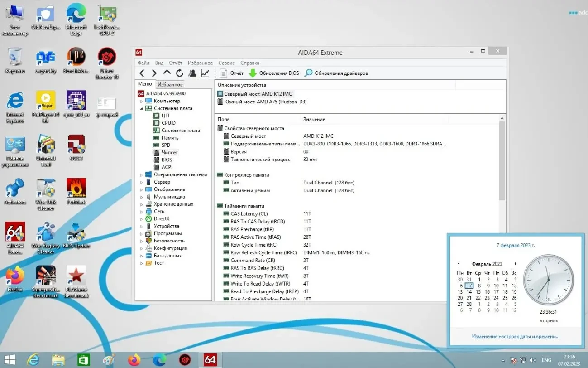Open the Сервис menu
Screen dimensions: 588x368
click(226, 63)
